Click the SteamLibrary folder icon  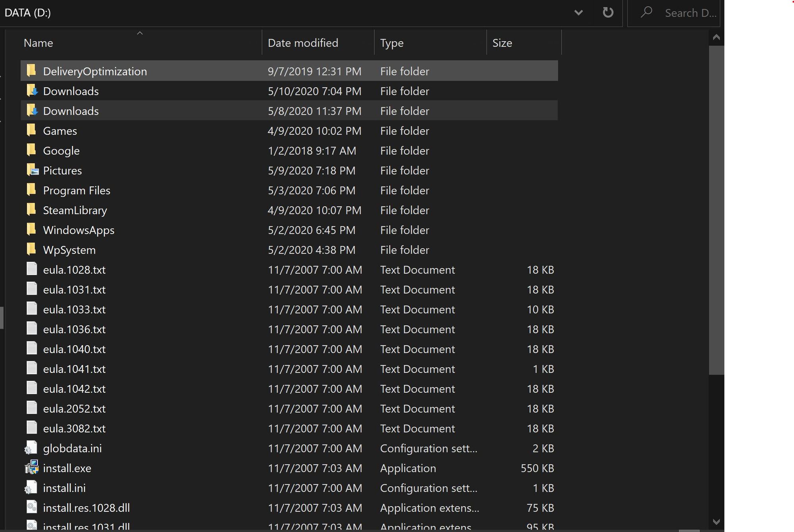(x=31, y=210)
